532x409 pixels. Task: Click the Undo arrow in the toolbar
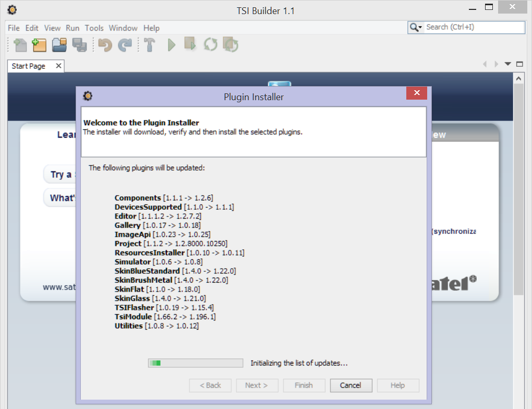[105, 45]
